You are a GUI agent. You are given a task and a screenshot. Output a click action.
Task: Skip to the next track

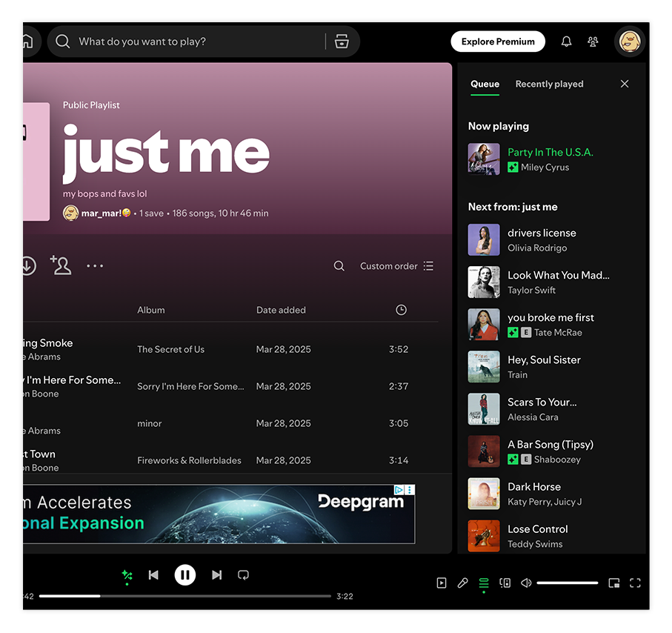click(x=217, y=575)
